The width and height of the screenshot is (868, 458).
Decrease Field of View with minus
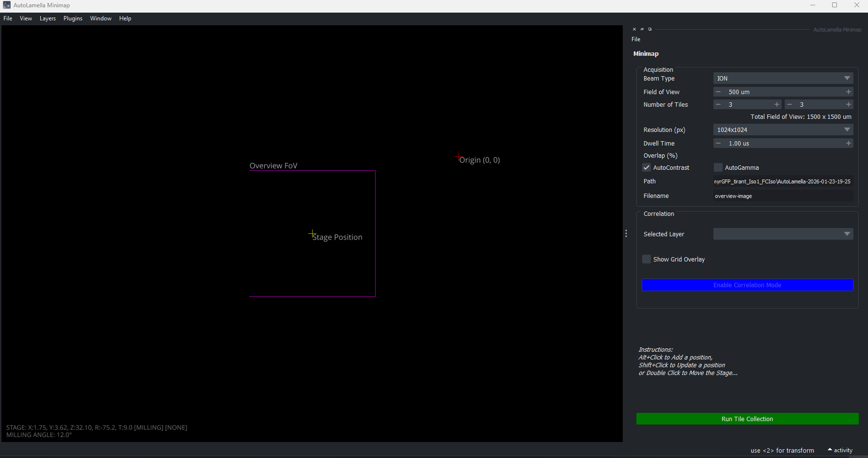pos(718,92)
